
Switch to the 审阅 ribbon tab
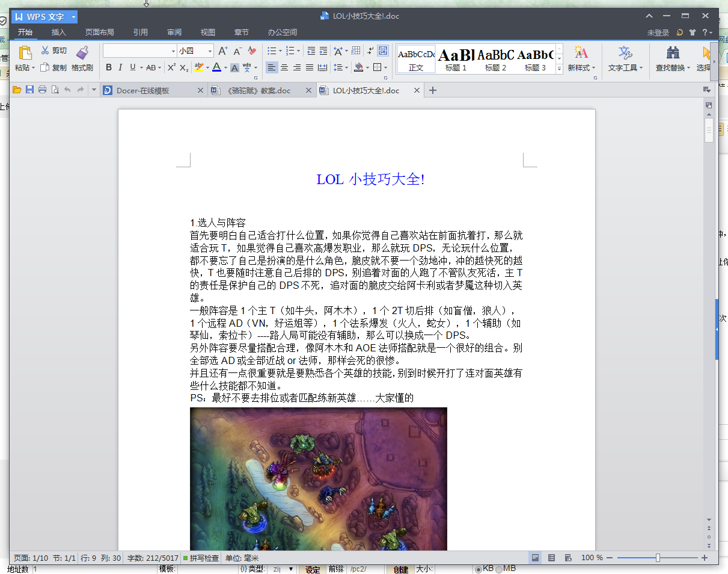174,32
